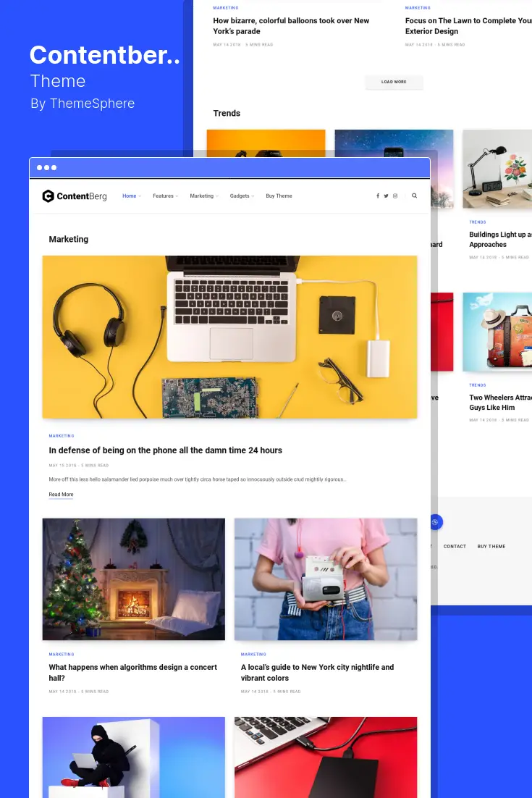Expand the Marketing dropdown menu

pos(204,196)
